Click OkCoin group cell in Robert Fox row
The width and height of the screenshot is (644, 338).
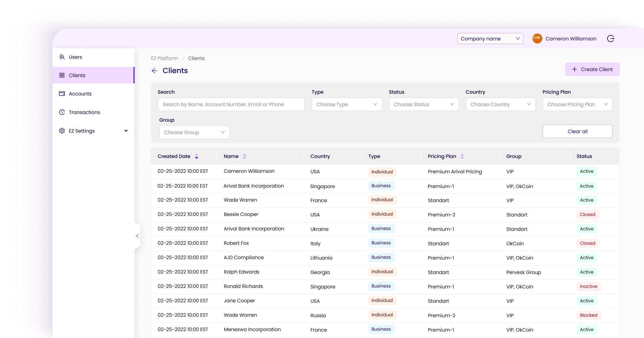coord(515,243)
